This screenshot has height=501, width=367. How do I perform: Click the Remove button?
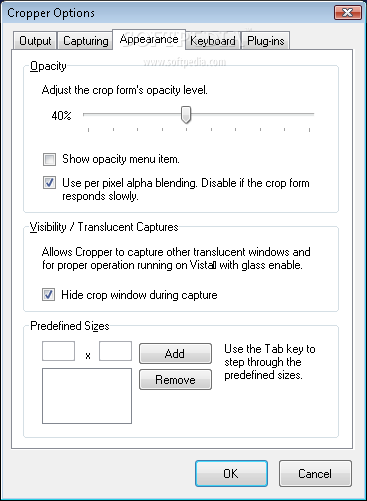(175, 379)
